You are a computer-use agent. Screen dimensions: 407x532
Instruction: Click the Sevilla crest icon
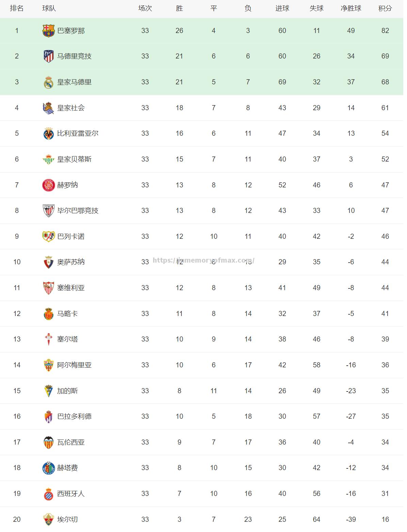coord(49,288)
